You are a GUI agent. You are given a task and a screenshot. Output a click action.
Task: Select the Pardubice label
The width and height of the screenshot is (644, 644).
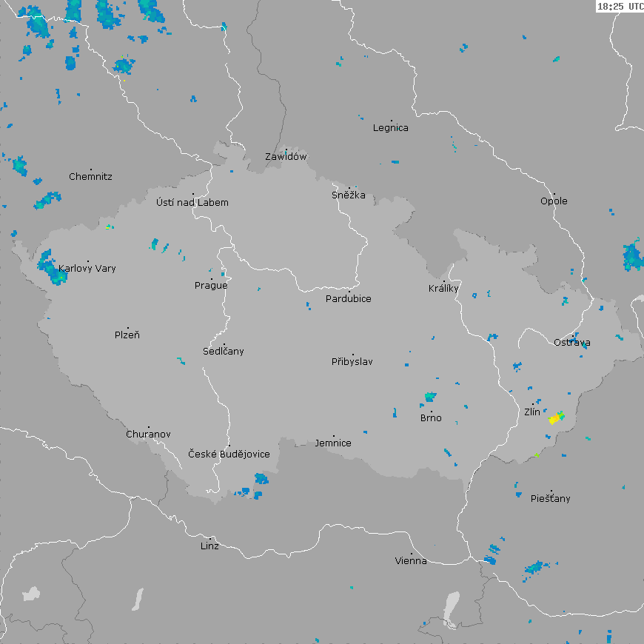tap(349, 298)
